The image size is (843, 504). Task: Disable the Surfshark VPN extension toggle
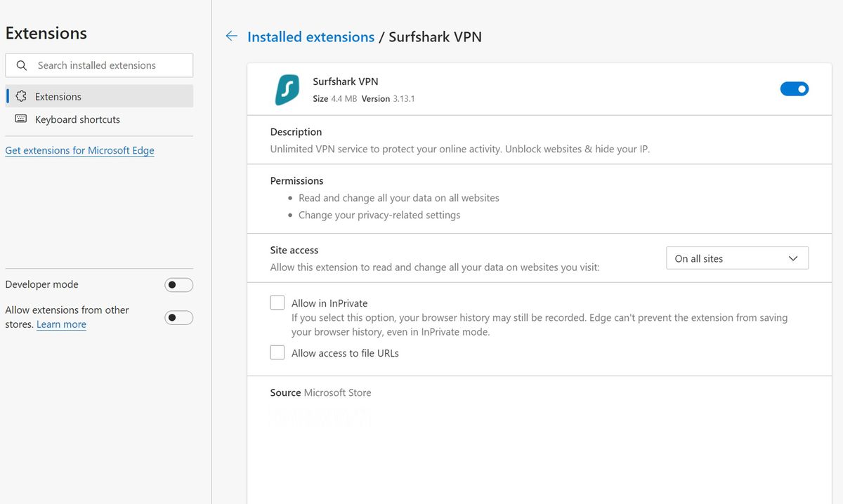(x=794, y=89)
